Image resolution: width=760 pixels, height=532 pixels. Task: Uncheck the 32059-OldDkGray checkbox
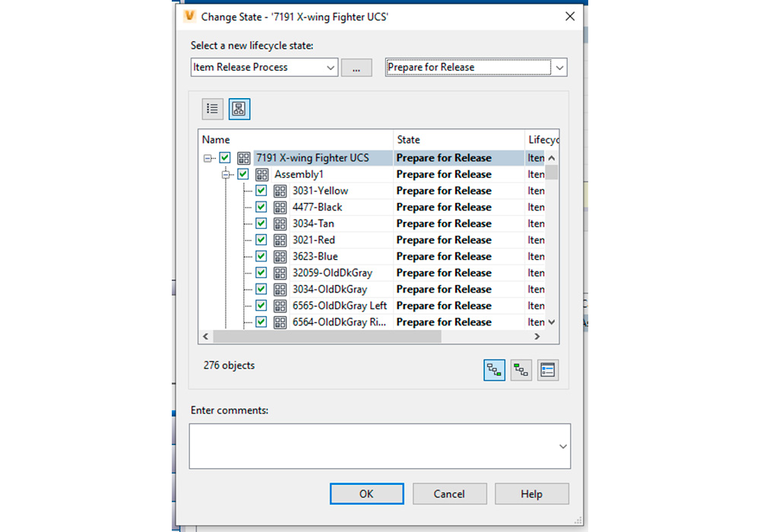coord(261,273)
